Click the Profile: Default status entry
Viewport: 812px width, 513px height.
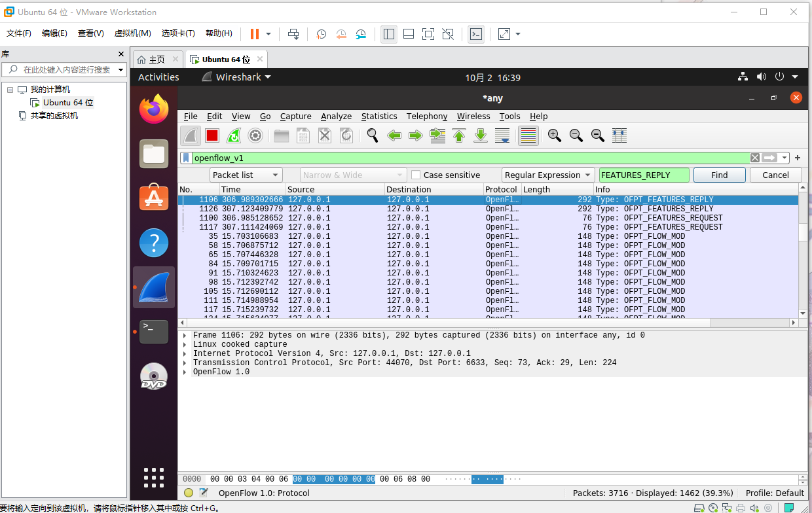[x=775, y=493]
